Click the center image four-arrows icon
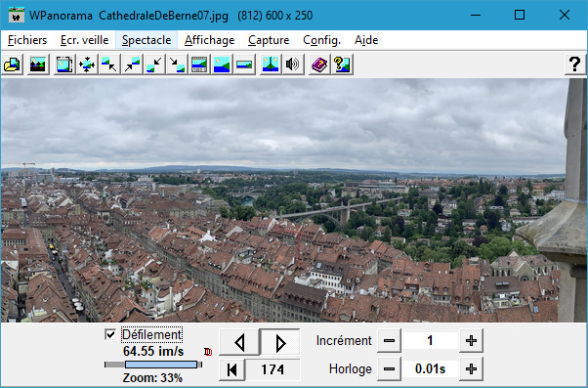Image resolution: width=588 pixels, height=388 pixels. click(87, 65)
